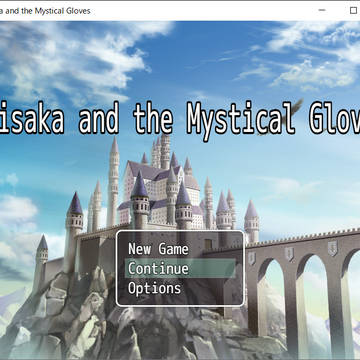Maximize the game window
The width and height of the screenshot is (360, 360).
click(x=353, y=10)
